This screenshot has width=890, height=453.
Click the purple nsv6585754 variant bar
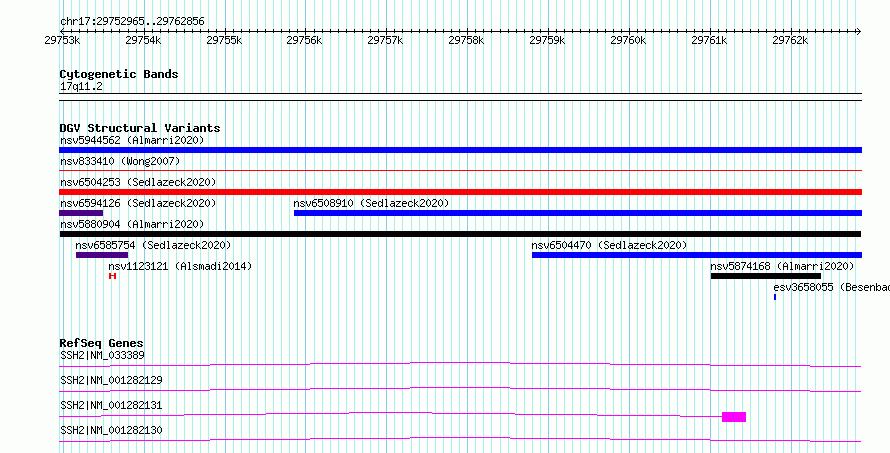pyautogui.click(x=102, y=255)
